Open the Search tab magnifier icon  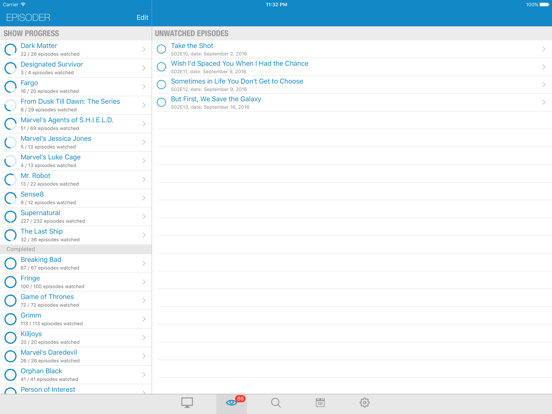click(276, 402)
